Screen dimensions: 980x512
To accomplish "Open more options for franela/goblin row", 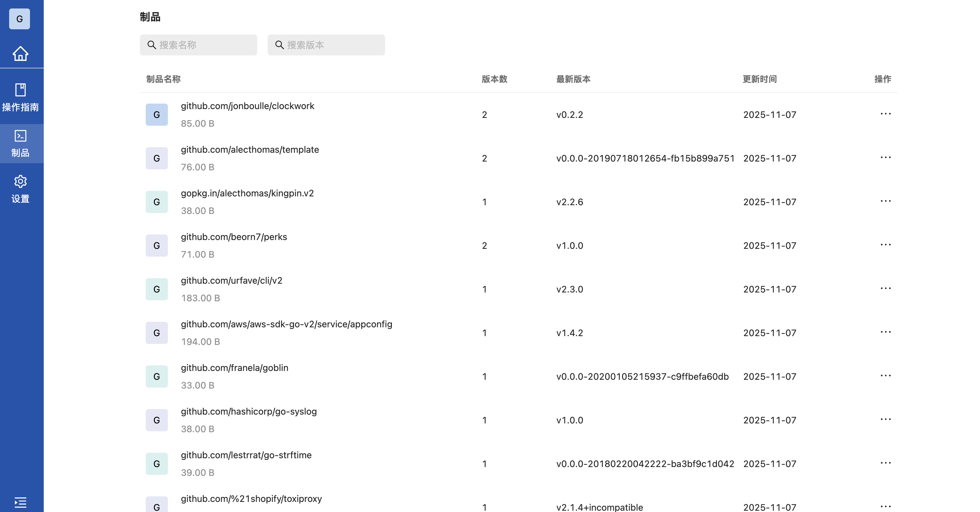I will 885,376.
